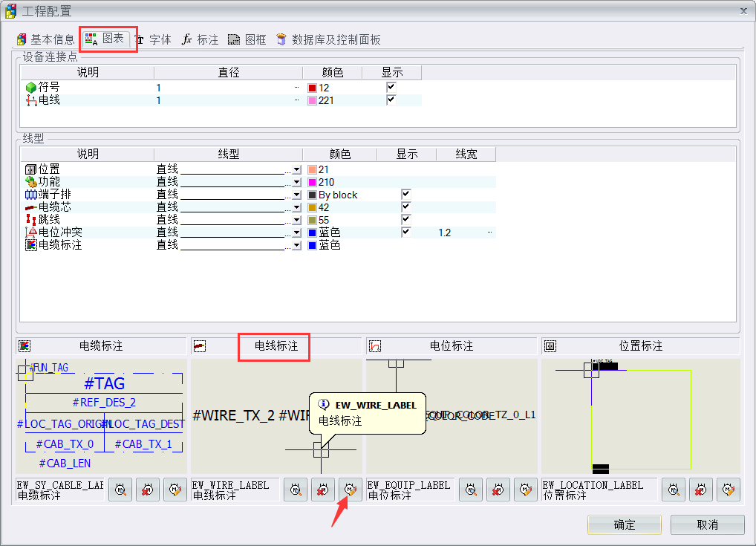Click browse icon for EW_SY_CABLE_LABEL block
Viewport: 756px width, 546px height.
(x=120, y=490)
